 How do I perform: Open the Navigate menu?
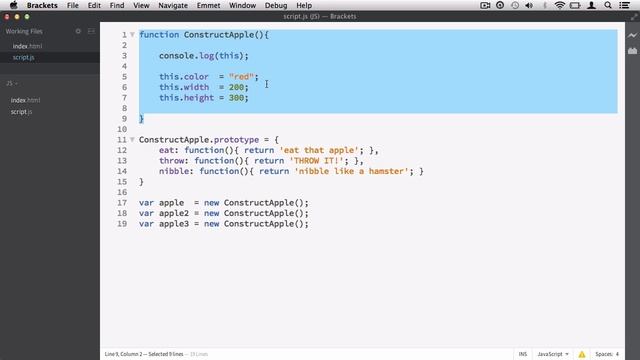pyautogui.click(x=173, y=5)
